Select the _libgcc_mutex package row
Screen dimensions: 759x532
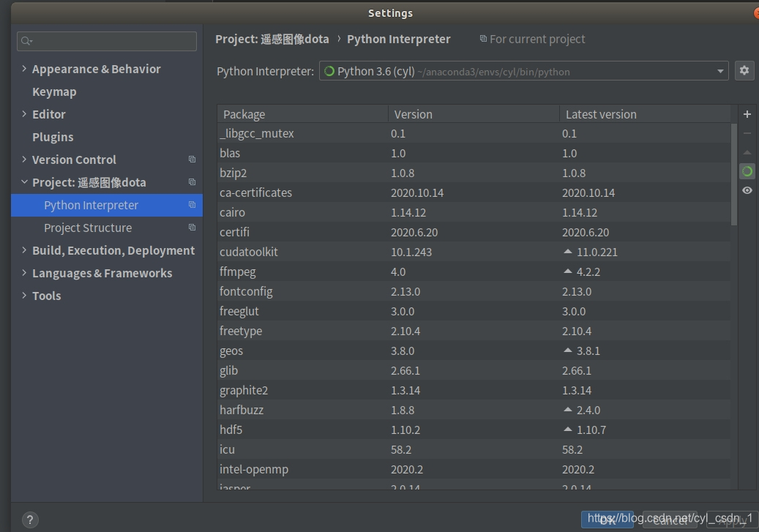click(474, 133)
